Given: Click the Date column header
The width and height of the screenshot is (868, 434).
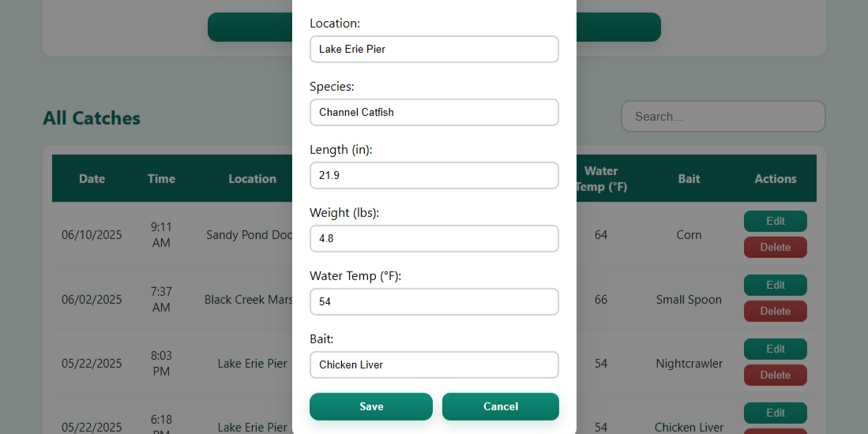Looking at the screenshot, I should (x=92, y=178).
